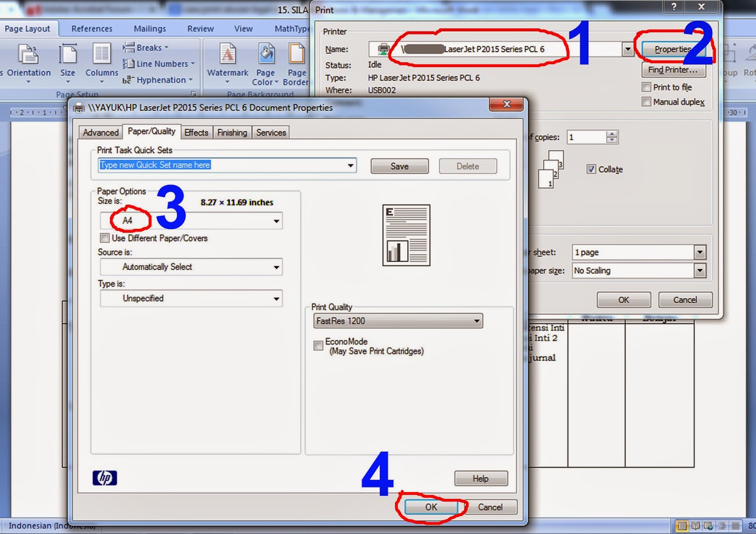Enable the EconoMode checkbox
This screenshot has width=756, height=534.
pos(318,346)
